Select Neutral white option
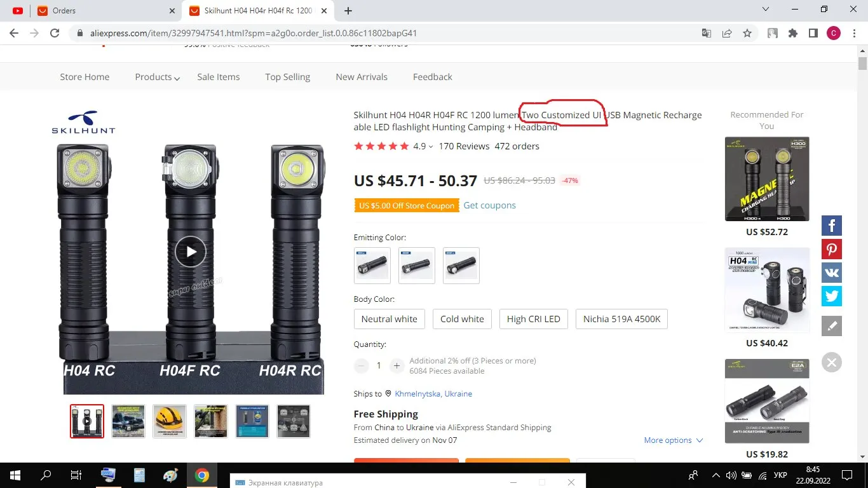Screen dimensions: 868x488 click(x=390, y=319)
